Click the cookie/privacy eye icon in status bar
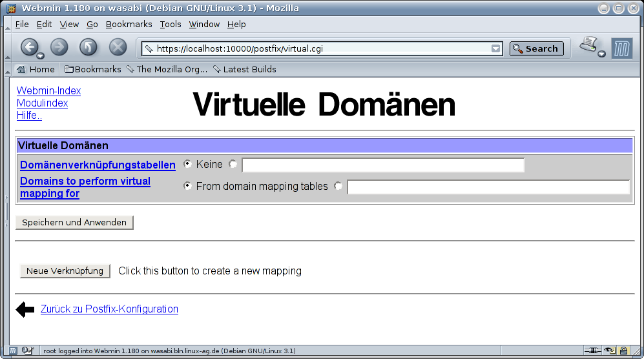Screen dimensions: 644x359 pos(610,351)
